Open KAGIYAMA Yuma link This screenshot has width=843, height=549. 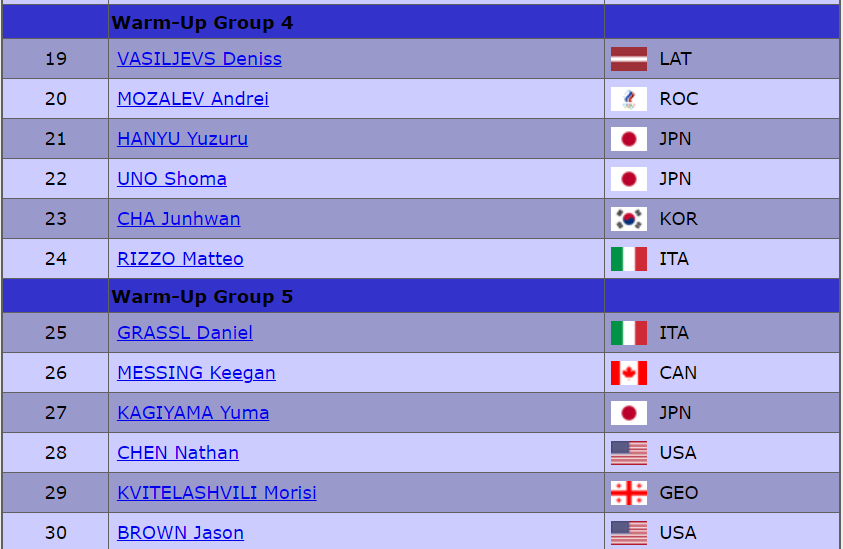click(193, 413)
